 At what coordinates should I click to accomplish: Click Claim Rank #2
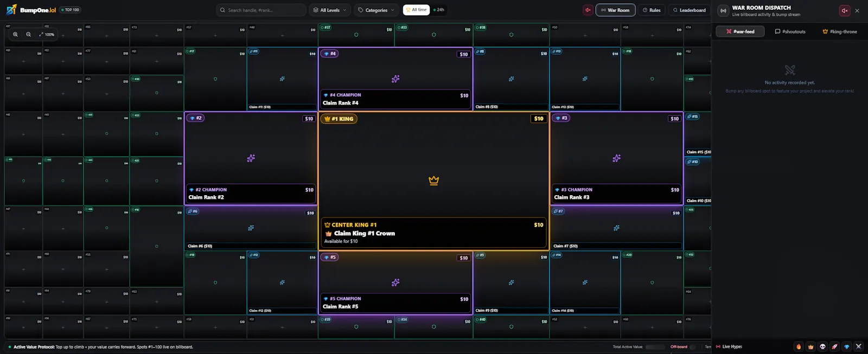pos(206,197)
